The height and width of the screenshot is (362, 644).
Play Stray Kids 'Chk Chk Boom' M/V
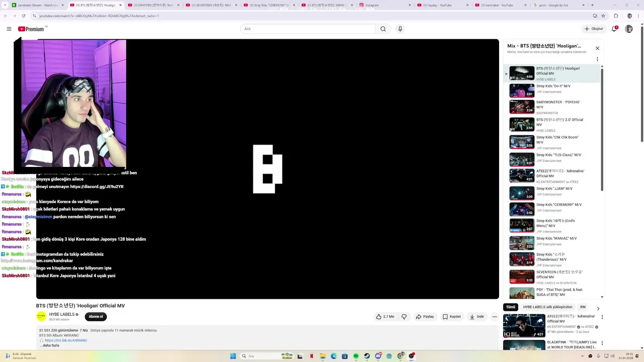click(552, 142)
